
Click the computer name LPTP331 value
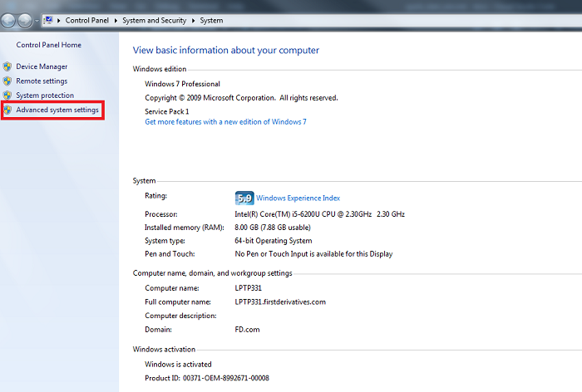(249, 288)
